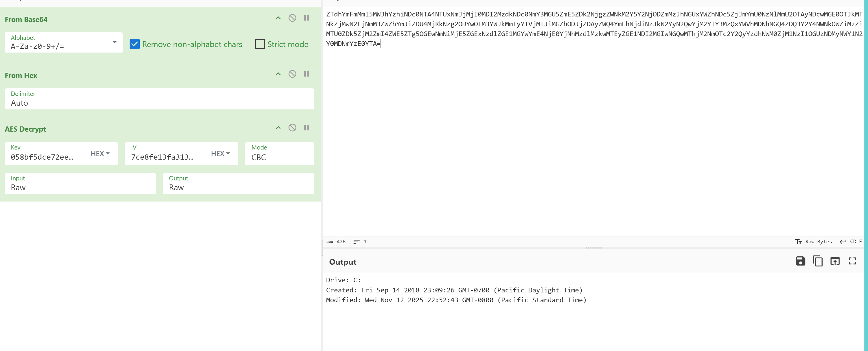Maximise the output pane

(x=852, y=261)
